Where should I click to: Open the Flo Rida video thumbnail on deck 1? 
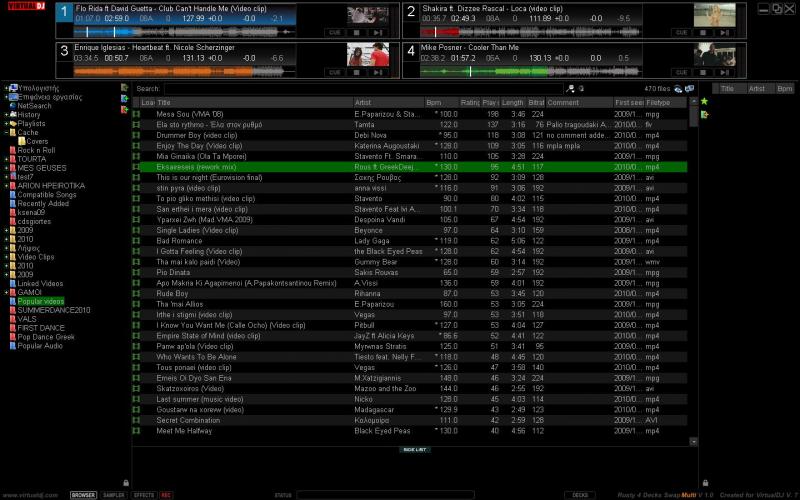pyautogui.click(x=368, y=15)
